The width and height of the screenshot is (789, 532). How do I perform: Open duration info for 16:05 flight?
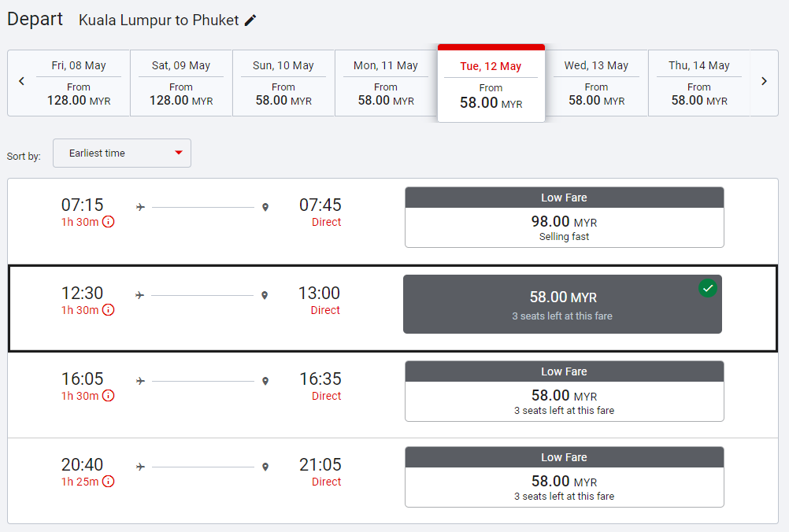(109, 396)
